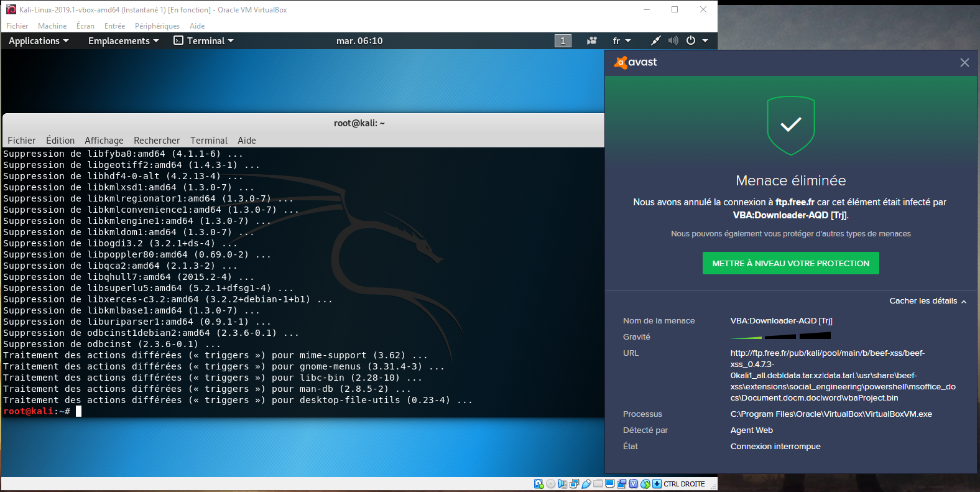Click the VirtualBox USB devices status icon
The image size is (980, 492).
pyautogui.click(x=586, y=484)
